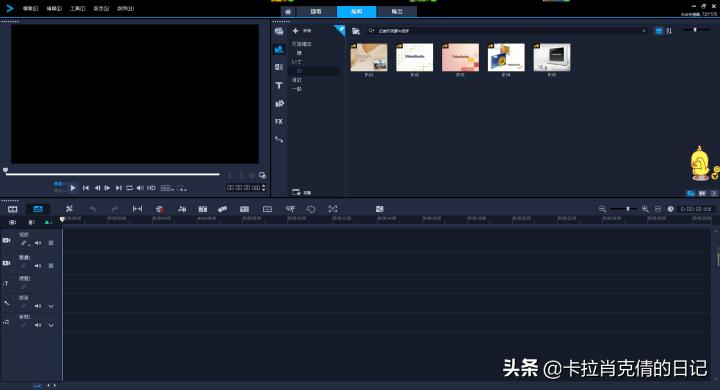Open the Overlay graphics library icon
The image size is (720, 390).
click(279, 103)
